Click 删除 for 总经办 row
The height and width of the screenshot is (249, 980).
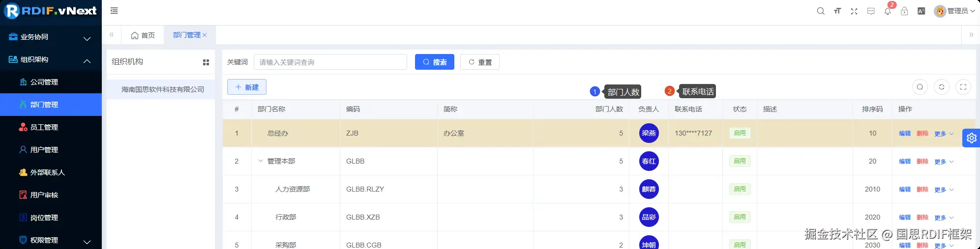pos(922,133)
